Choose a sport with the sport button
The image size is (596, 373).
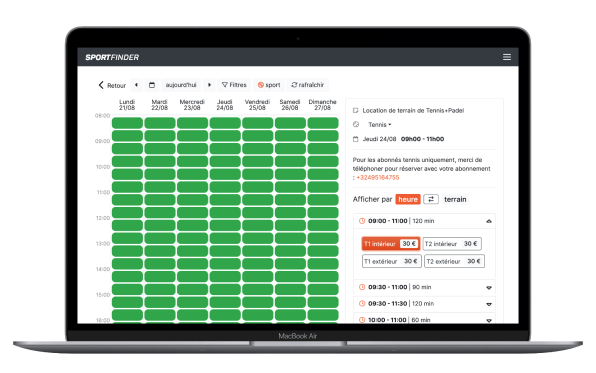click(x=269, y=85)
